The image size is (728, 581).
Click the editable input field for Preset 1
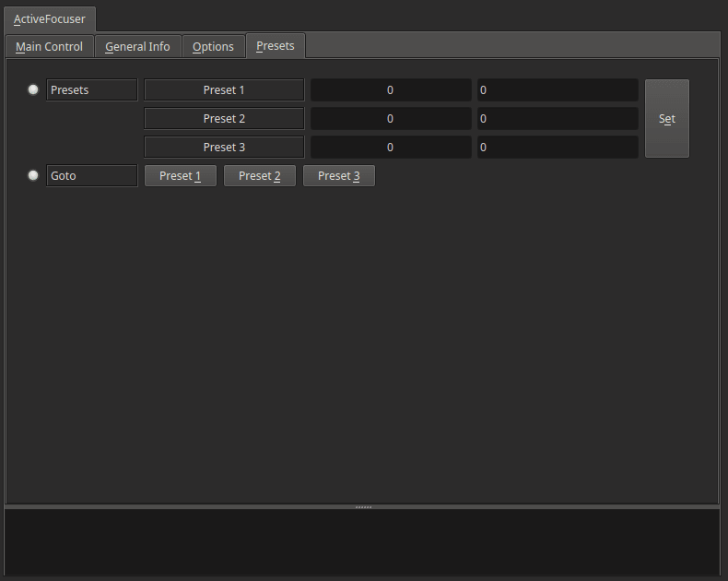pos(558,90)
